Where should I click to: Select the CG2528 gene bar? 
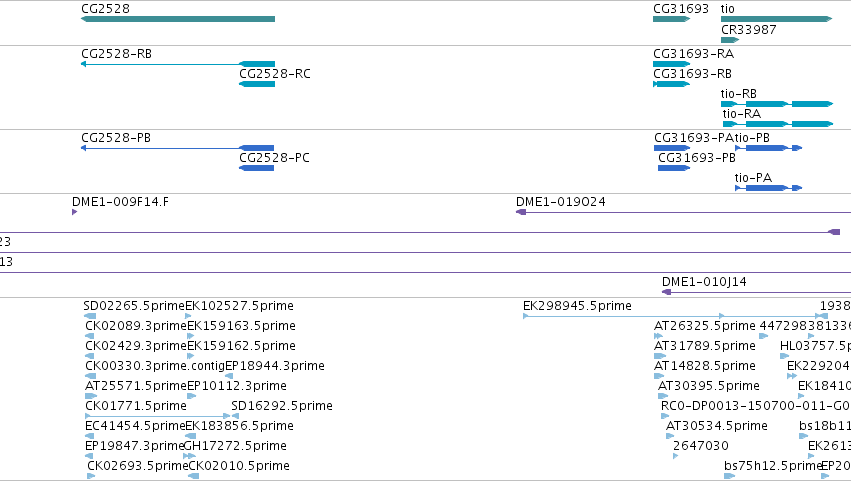177,19
